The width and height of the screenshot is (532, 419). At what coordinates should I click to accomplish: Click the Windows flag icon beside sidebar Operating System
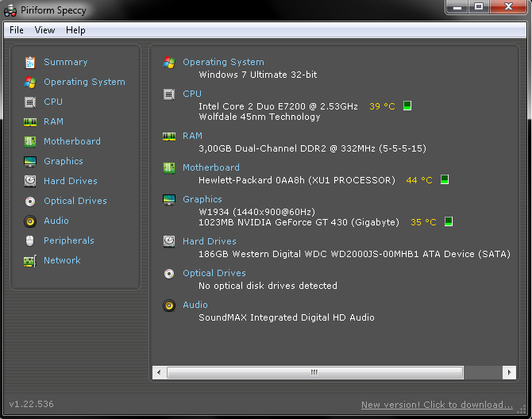tap(30, 82)
